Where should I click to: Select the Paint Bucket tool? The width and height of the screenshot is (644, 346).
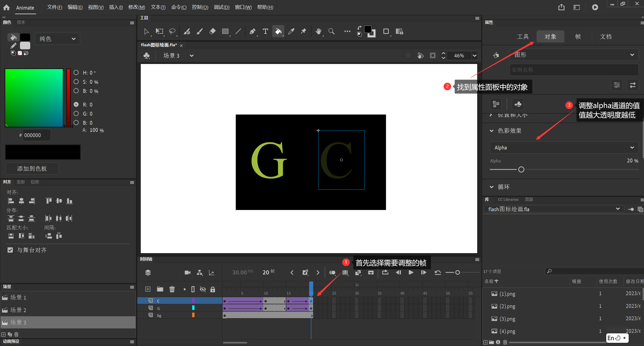(x=278, y=31)
